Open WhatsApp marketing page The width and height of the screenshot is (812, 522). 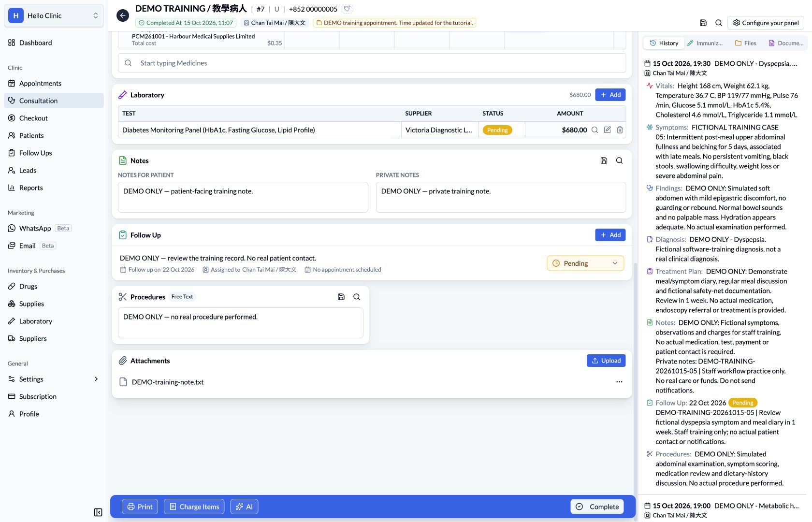click(x=54, y=228)
